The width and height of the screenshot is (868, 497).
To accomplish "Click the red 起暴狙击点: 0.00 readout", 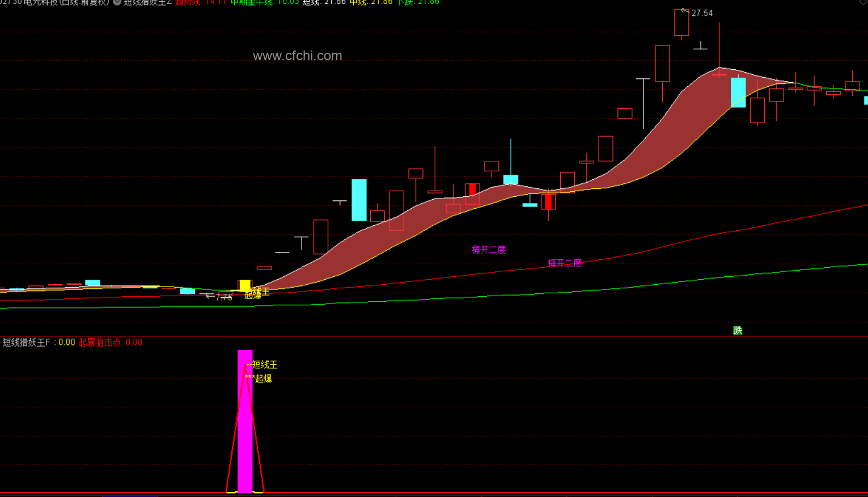I will (111, 342).
